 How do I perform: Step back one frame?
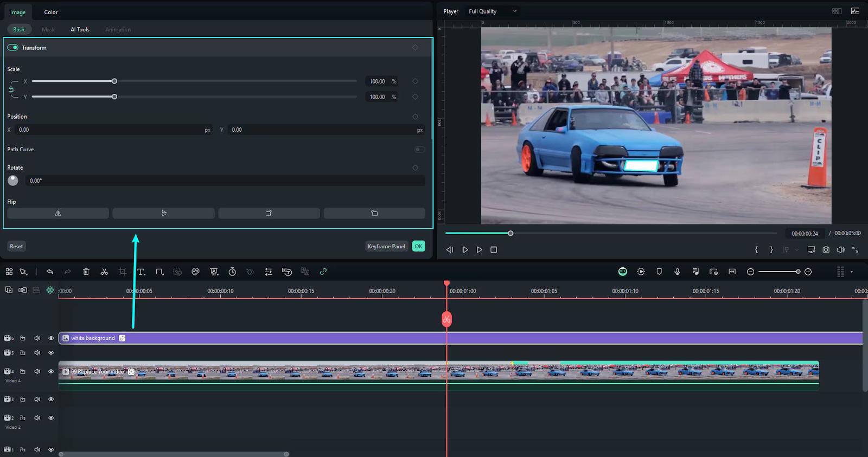pos(449,250)
